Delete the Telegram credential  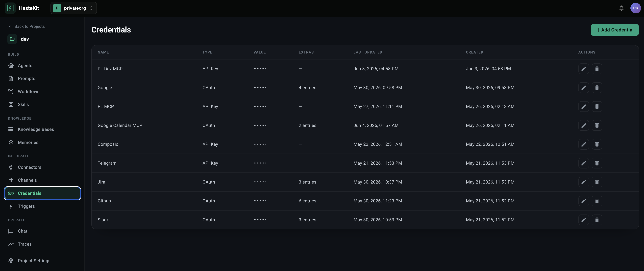[x=597, y=163]
